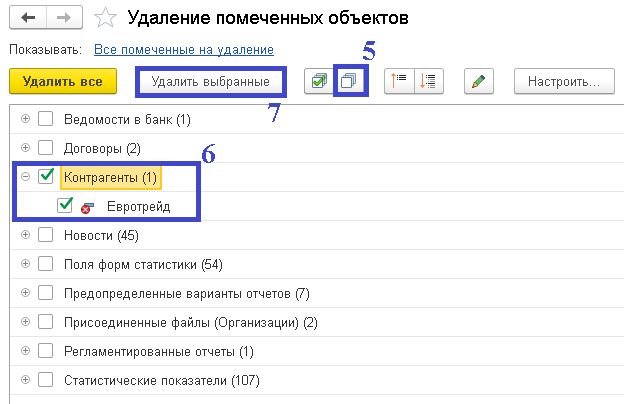This screenshot has height=404, width=624.
Task: Add page to favorites with star icon
Action: (105, 18)
